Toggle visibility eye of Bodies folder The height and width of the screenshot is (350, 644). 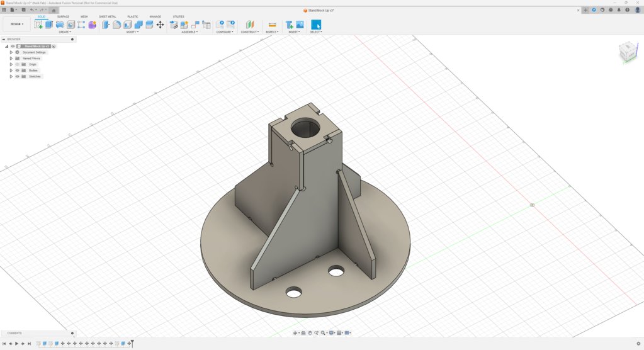click(x=17, y=71)
